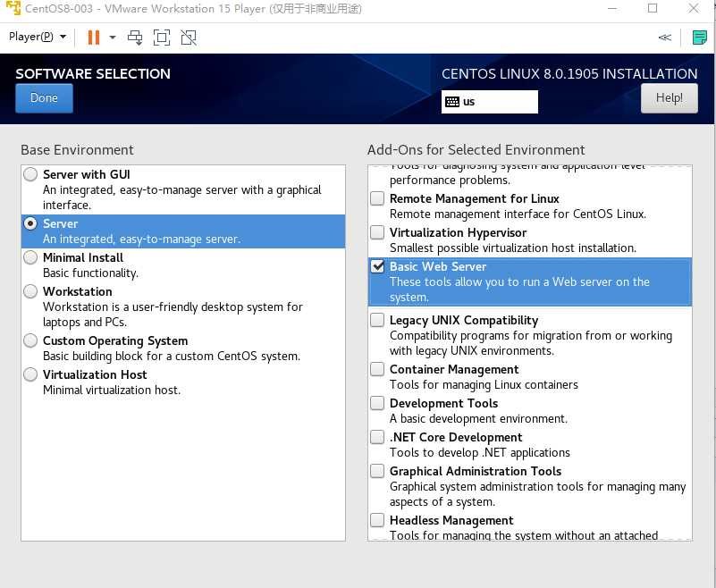The image size is (716, 588).
Task: Open the VMware notes icon
Action: pyautogui.click(x=700, y=38)
